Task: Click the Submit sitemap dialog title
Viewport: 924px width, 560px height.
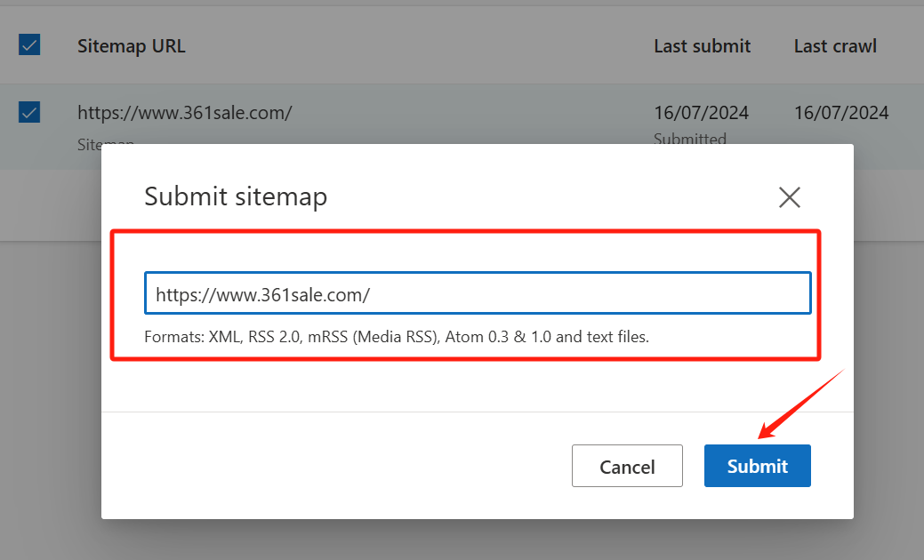Action: (x=236, y=196)
